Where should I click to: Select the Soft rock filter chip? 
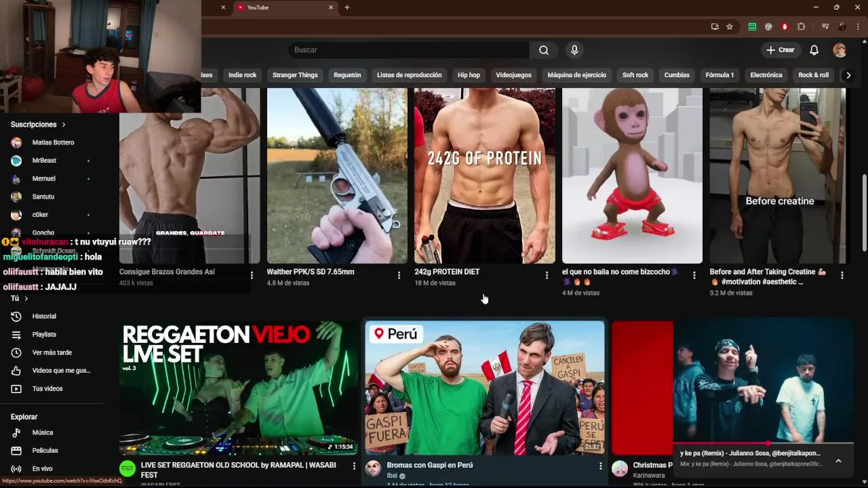pos(635,75)
